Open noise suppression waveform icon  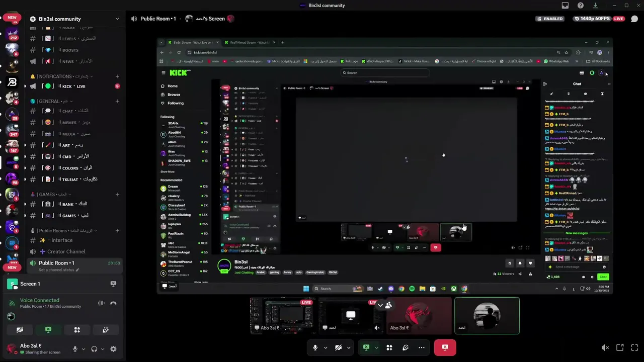coord(101,303)
